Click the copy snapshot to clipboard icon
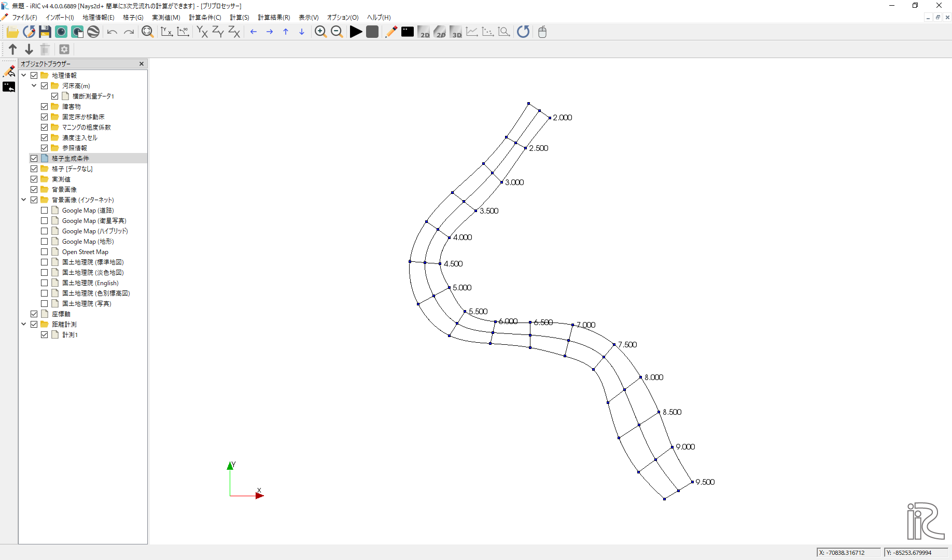This screenshot has height=560, width=952. (77, 32)
